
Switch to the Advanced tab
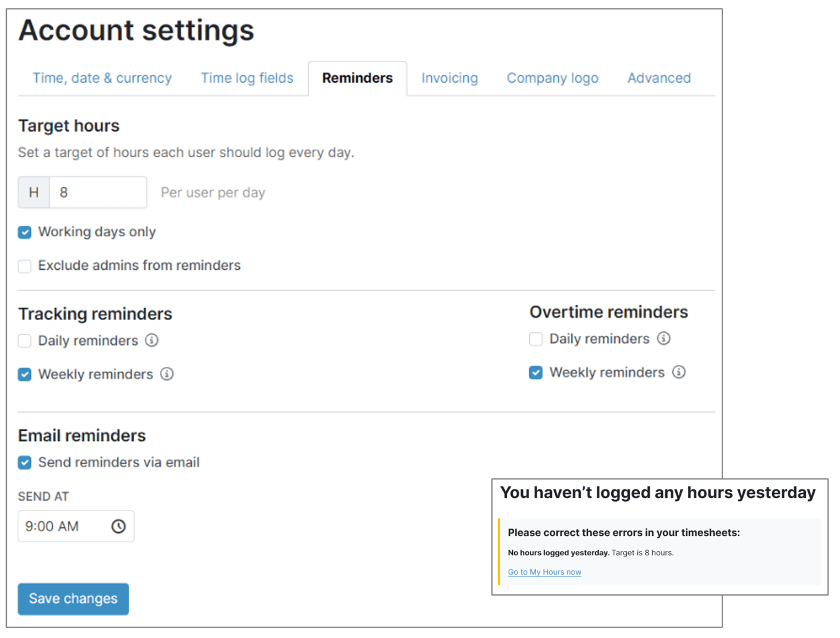(x=658, y=78)
